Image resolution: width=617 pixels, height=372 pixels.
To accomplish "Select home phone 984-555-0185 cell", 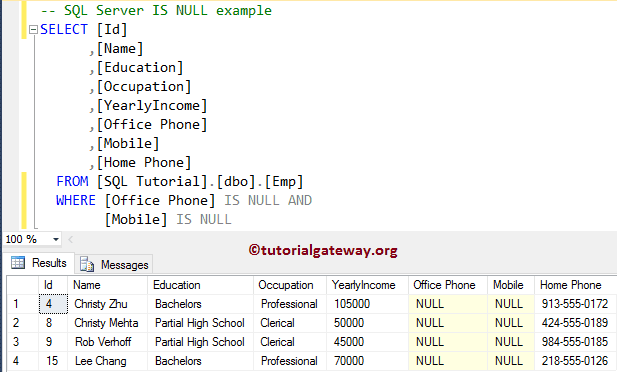I will [575, 342].
